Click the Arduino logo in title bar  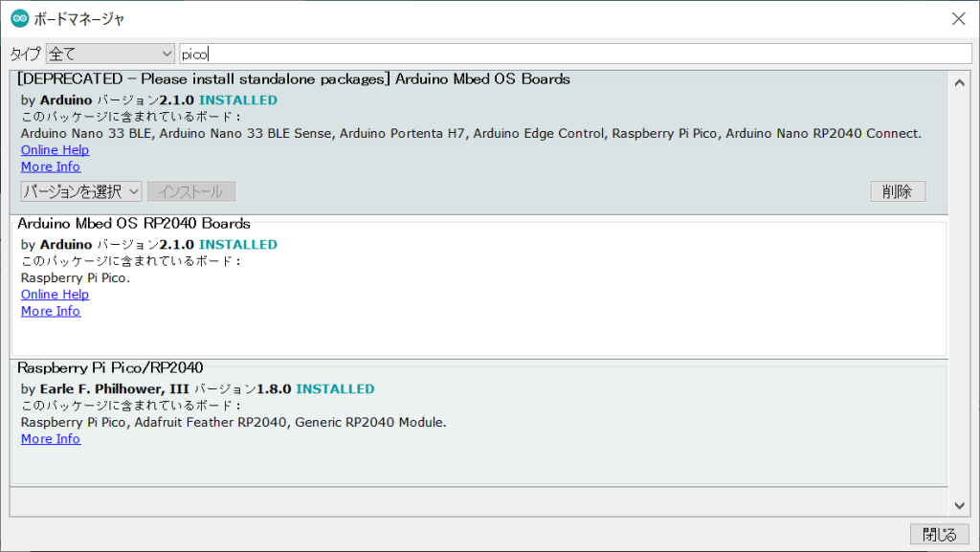tap(19, 19)
